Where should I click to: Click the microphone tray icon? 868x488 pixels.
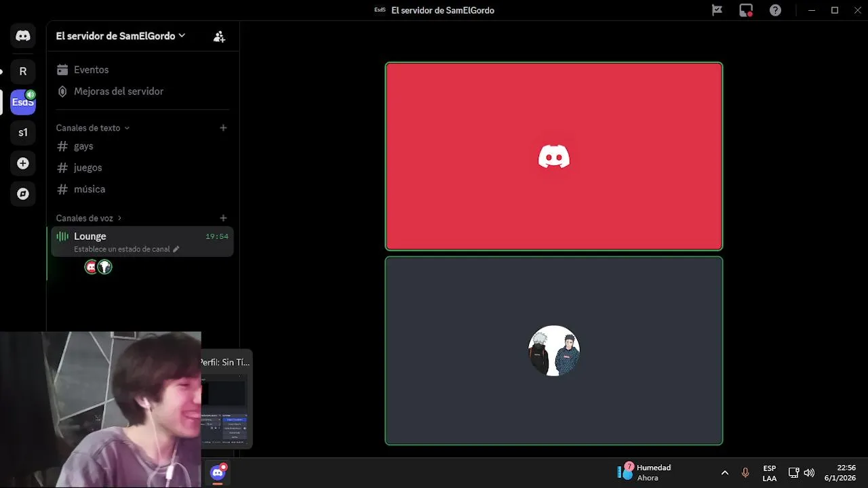pos(745,472)
